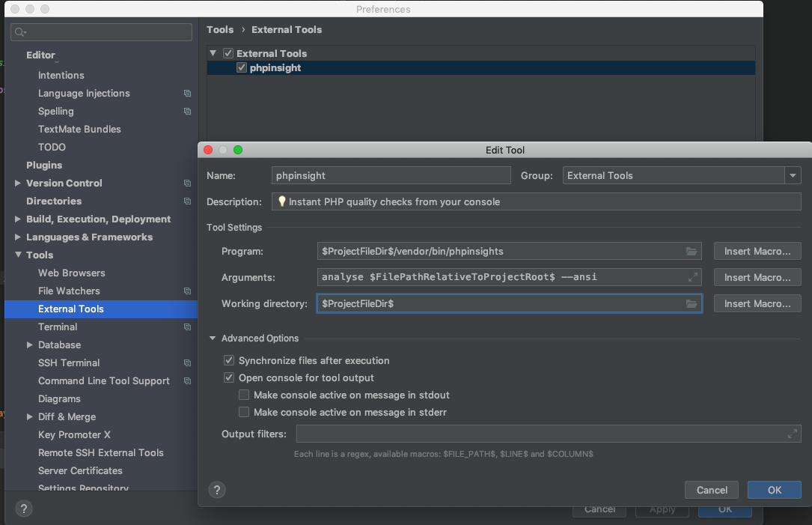Open Command Line Tool Support settings
Image resolution: width=812 pixels, height=525 pixels.
click(103, 381)
